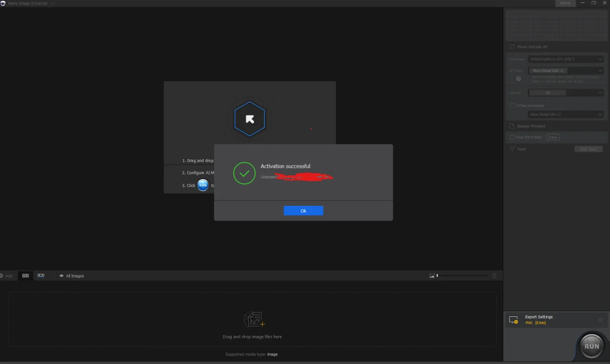Click the green activation checkmark icon
The height and width of the screenshot is (364, 610).
click(x=244, y=173)
